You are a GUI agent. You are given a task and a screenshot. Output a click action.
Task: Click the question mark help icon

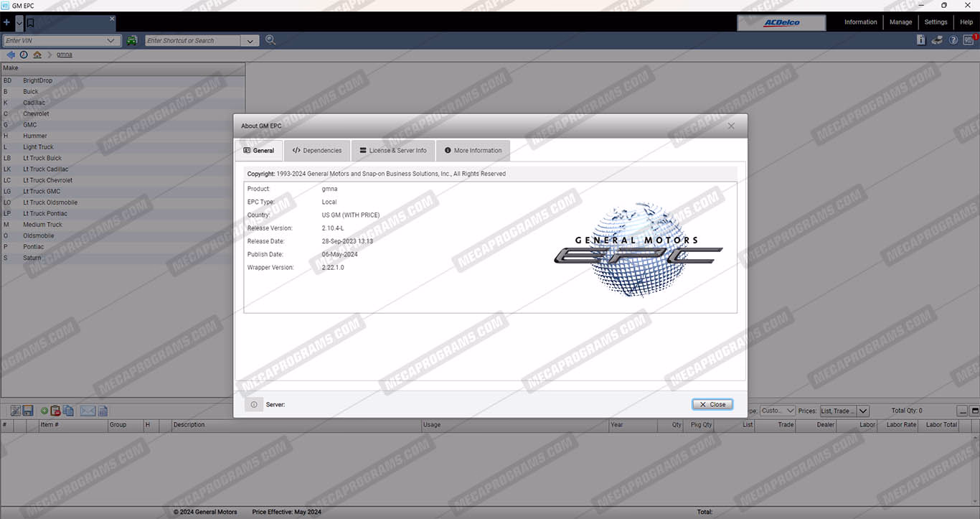point(953,40)
